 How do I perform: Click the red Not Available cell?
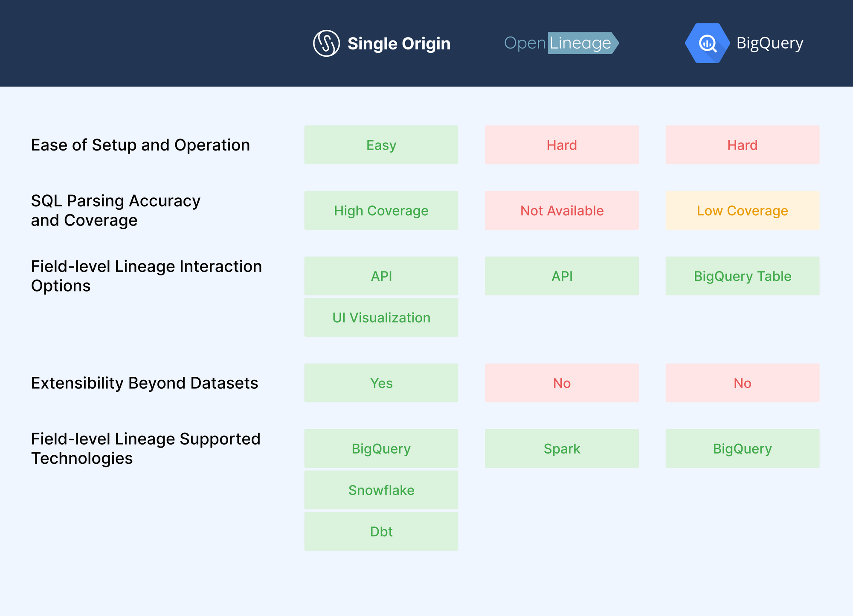562,211
